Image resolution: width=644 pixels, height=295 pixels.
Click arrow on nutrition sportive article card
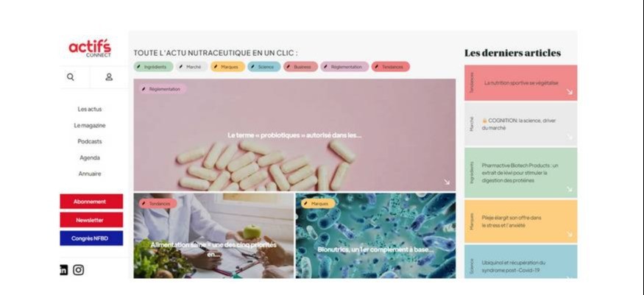[569, 92]
